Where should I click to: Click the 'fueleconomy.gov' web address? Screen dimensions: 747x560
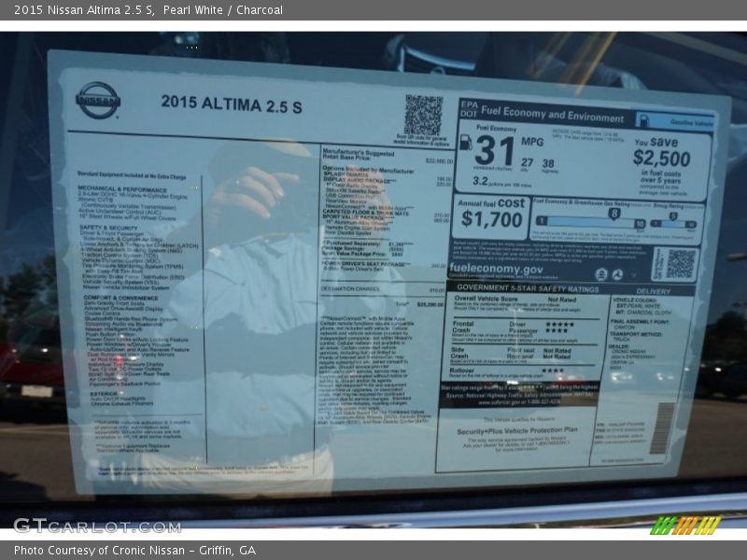496,269
